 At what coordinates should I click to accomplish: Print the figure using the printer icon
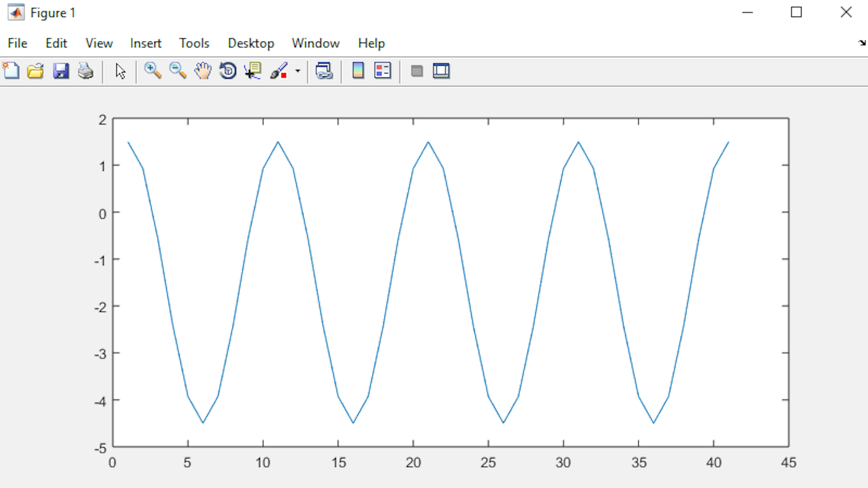click(86, 71)
